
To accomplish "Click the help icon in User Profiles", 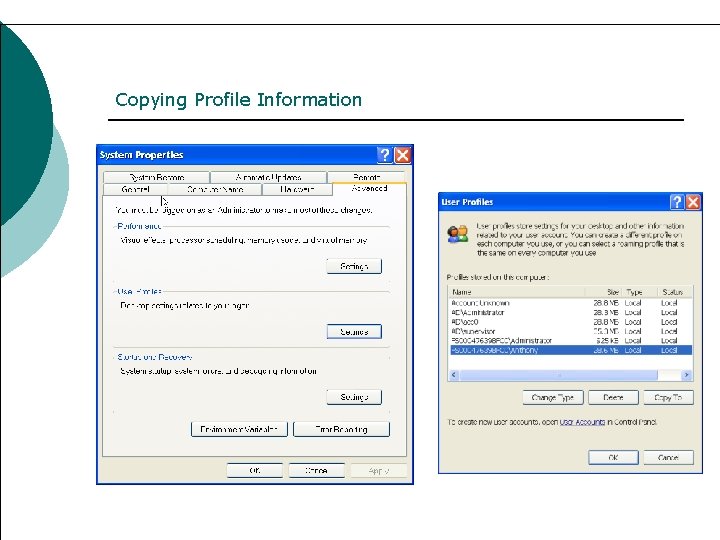I will click(677, 202).
